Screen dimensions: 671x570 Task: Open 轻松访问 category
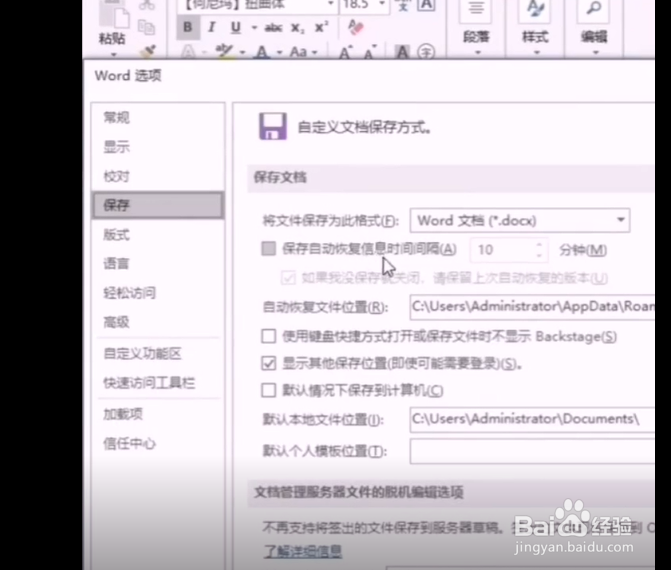click(158, 293)
